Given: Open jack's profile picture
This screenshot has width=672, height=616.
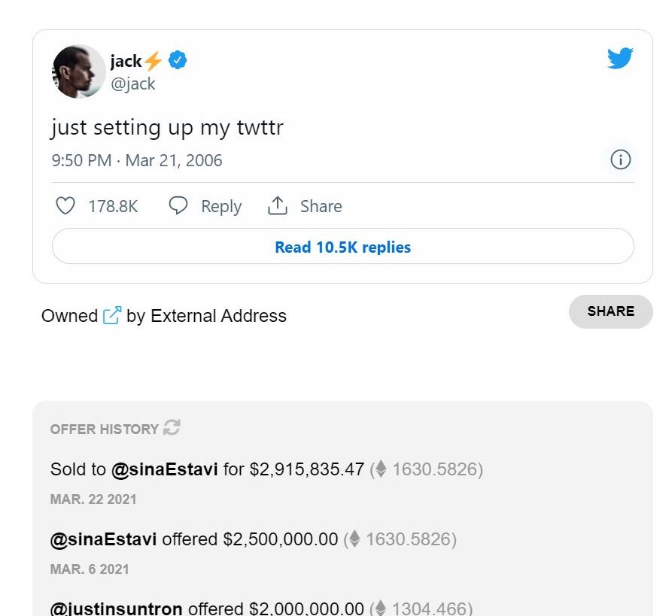Looking at the screenshot, I should [x=78, y=71].
